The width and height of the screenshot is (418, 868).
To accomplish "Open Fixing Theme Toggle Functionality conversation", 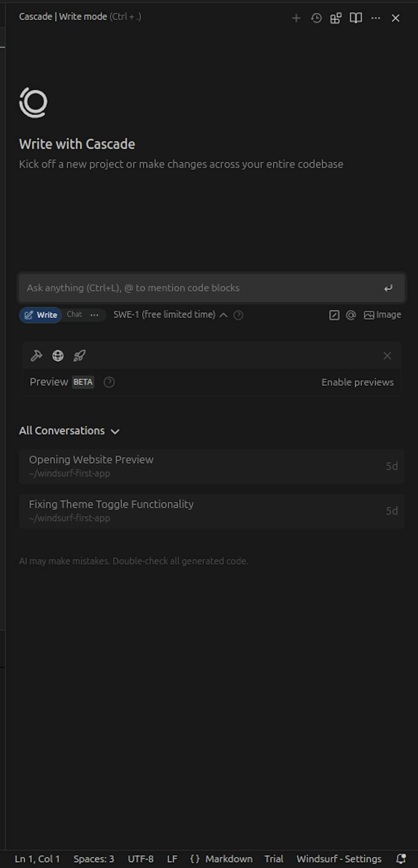I will pyautogui.click(x=212, y=511).
